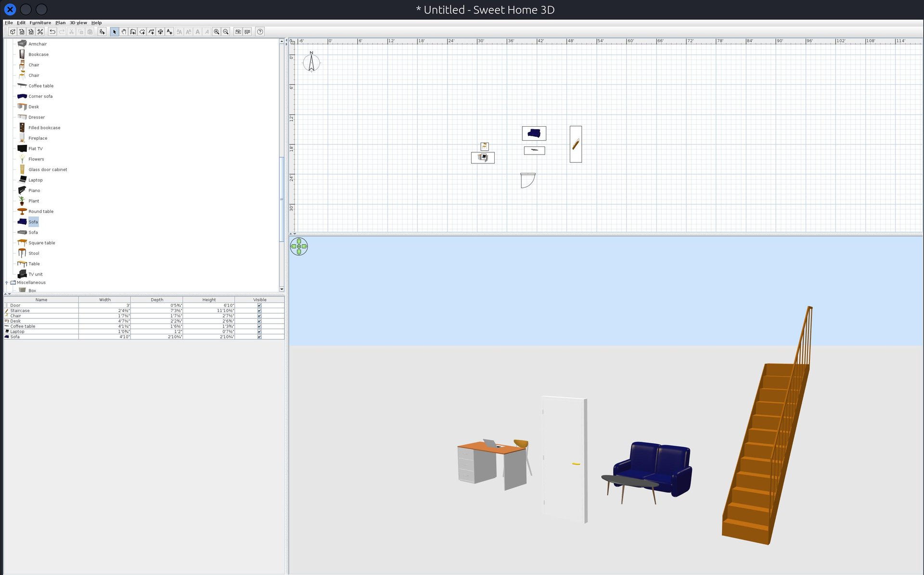924x575 pixels.
Task: Undo the last action
Action: [52, 32]
